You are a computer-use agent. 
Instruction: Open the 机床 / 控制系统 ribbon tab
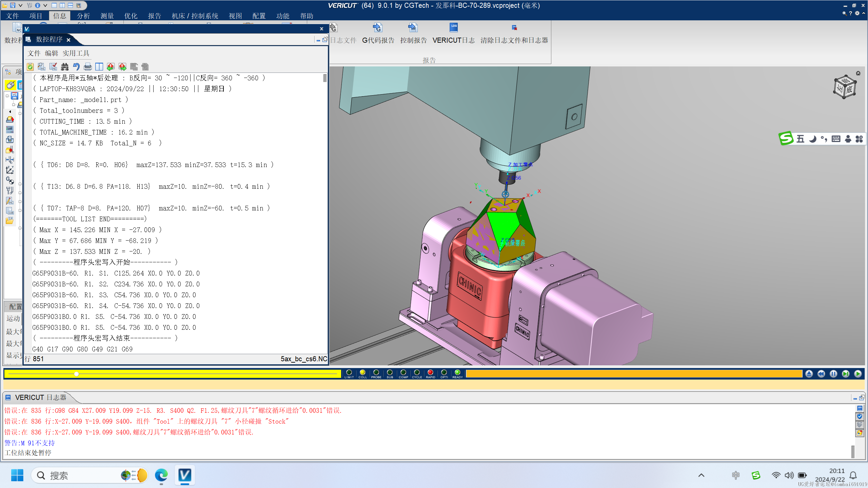pyautogui.click(x=195, y=16)
